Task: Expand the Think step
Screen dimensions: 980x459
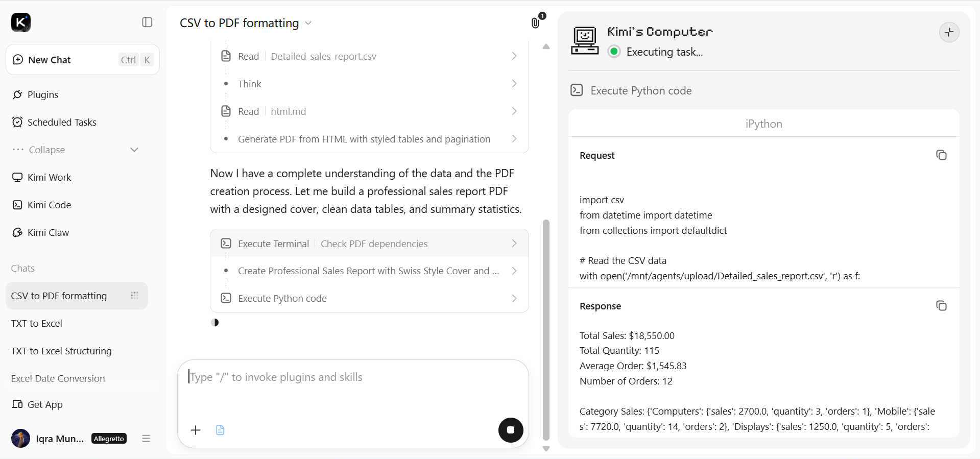Action: click(x=370, y=84)
